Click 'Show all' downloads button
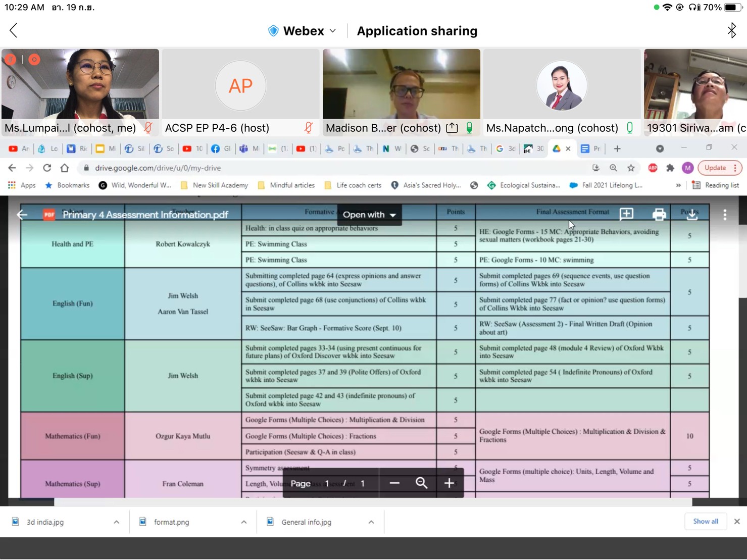 pyautogui.click(x=706, y=522)
